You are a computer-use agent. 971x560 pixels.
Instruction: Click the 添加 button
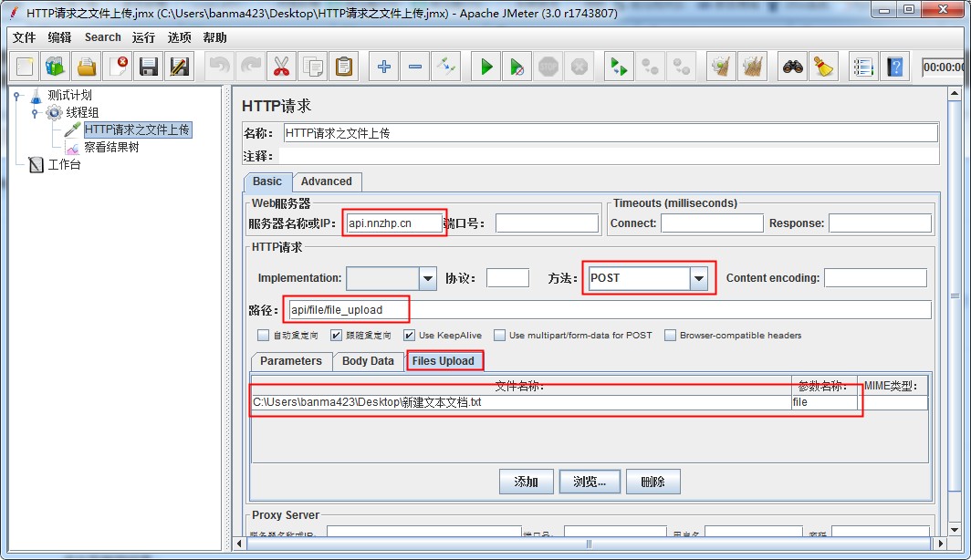pos(527,482)
